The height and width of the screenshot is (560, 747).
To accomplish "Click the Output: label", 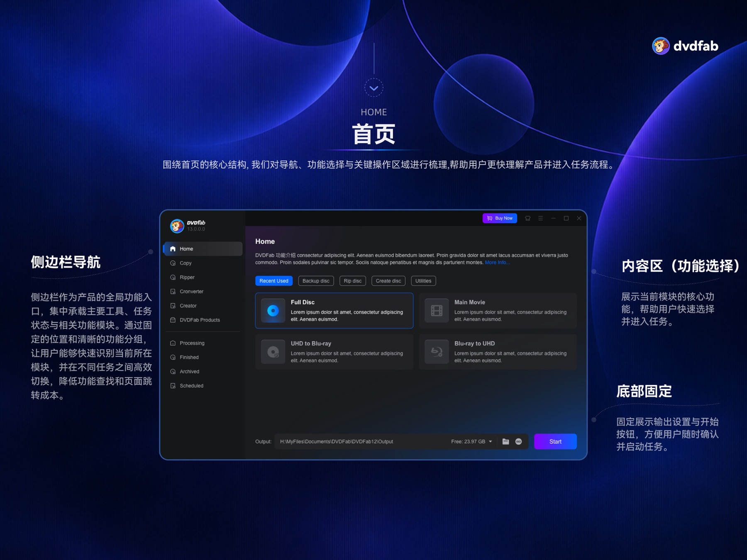I will click(x=263, y=441).
